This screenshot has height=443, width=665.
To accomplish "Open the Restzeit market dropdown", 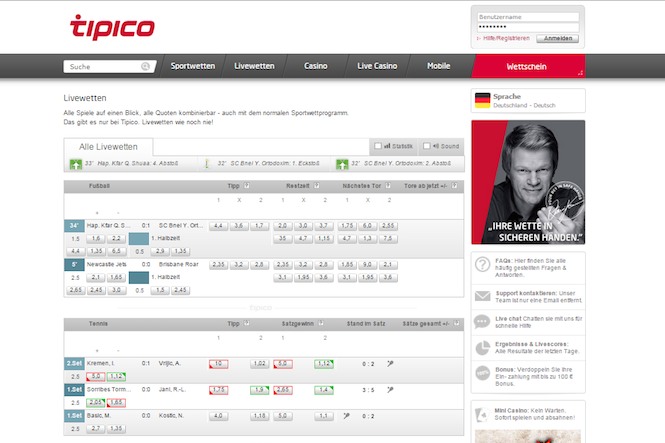I will [317, 186].
